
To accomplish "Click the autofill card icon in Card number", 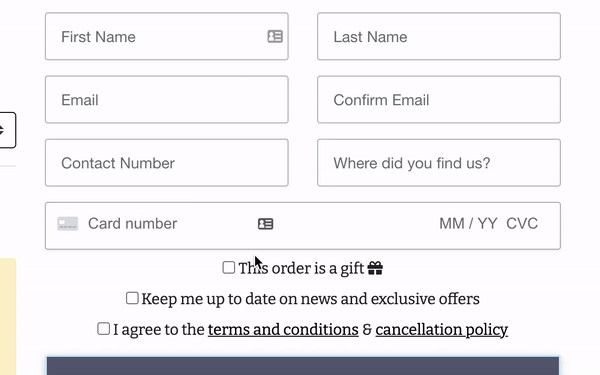I will tap(266, 224).
